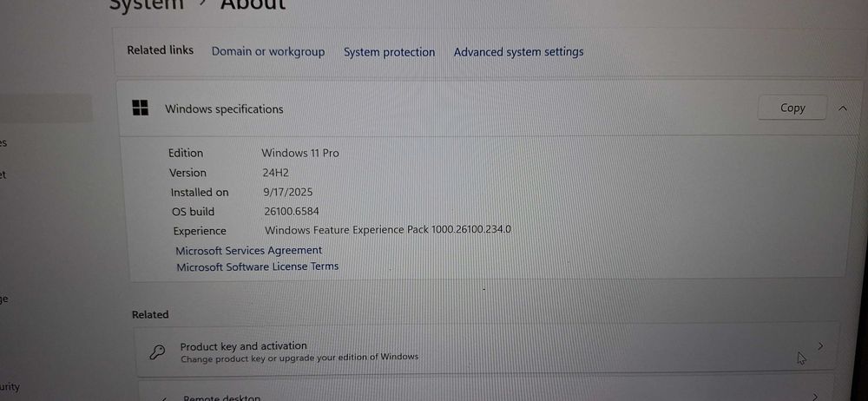The width and height of the screenshot is (868, 401).
Task: Click the key icon for Product key and activation
Action: point(158,352)
